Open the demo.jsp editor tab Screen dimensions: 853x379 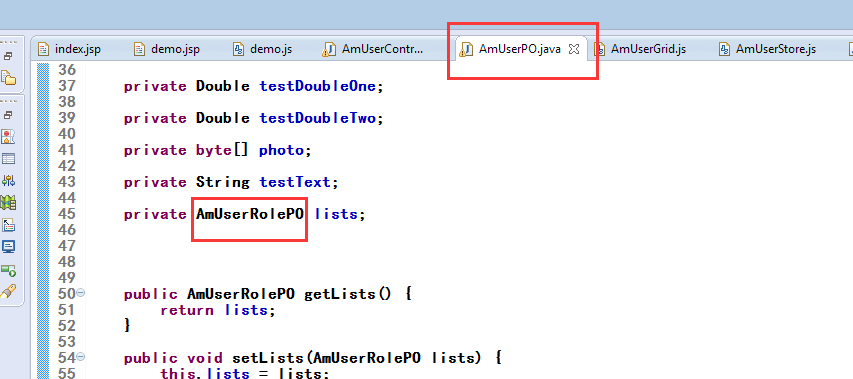[x=167, y=49]
